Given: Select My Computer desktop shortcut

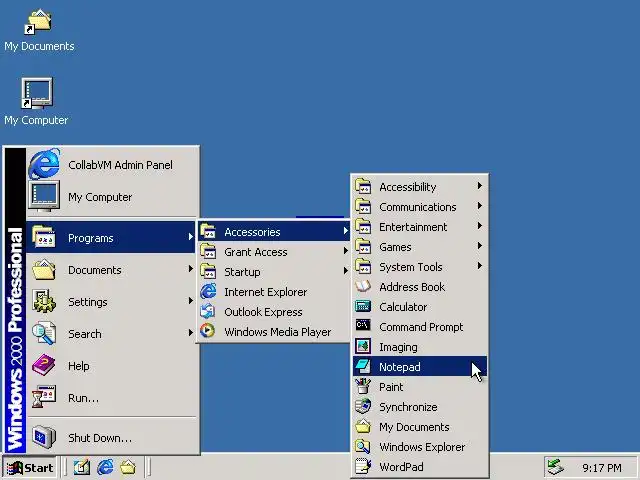Looking at the screenshot, I should point(36,102).
